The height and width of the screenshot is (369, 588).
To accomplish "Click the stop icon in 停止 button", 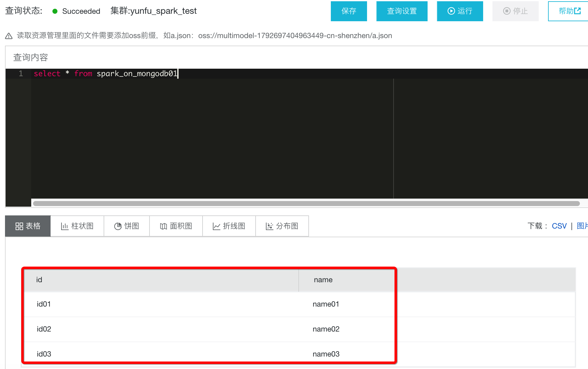I will (x=507, y=11).
